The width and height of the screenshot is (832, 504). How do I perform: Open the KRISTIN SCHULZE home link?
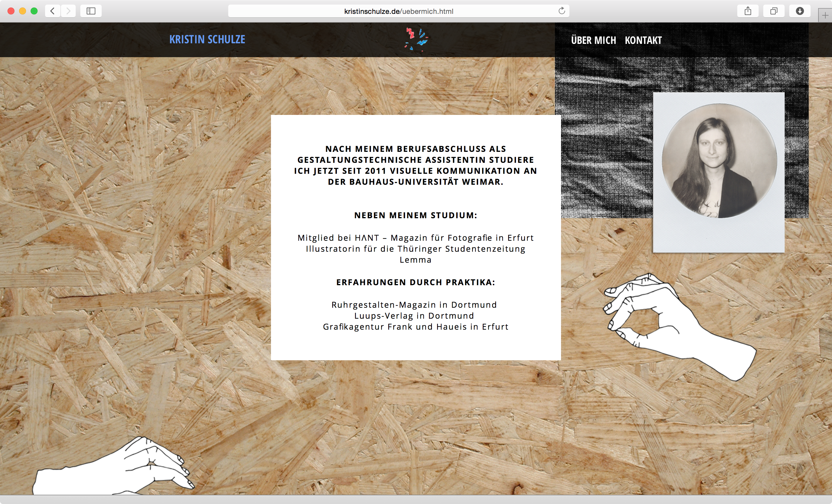[207, 40]
